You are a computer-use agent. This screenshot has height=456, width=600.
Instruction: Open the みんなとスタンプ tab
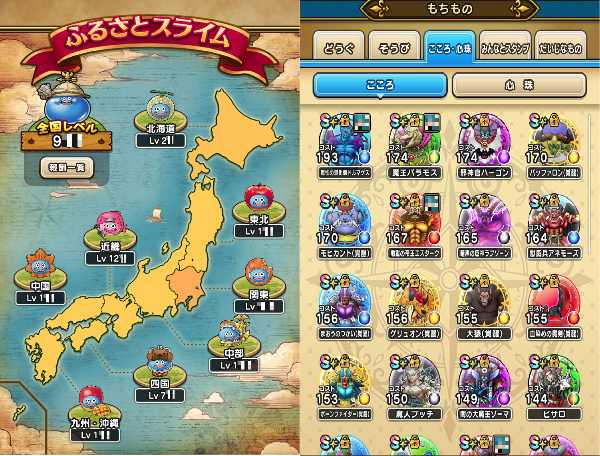pyautogui.click(x=505, y=46)
